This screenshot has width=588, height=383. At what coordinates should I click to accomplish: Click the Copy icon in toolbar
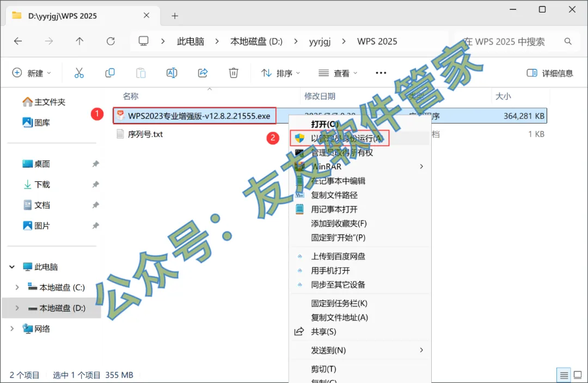pyautogui.click(x=110, y=73)
